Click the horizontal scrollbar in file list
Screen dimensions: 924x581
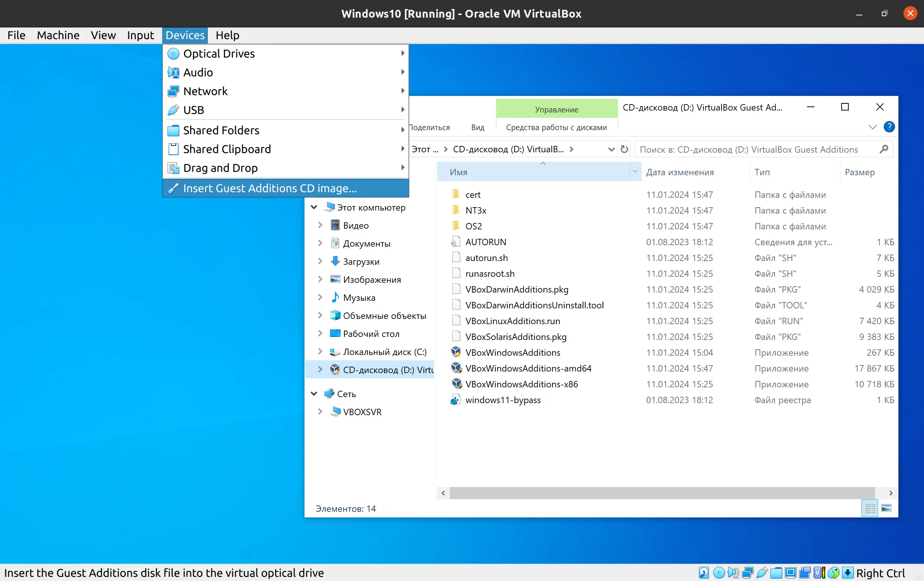662,493
